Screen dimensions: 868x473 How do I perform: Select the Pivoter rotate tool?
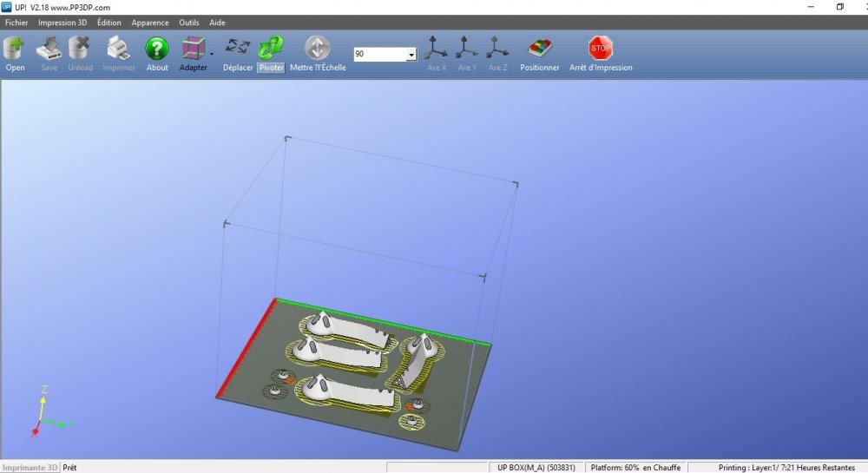[271, 54]
